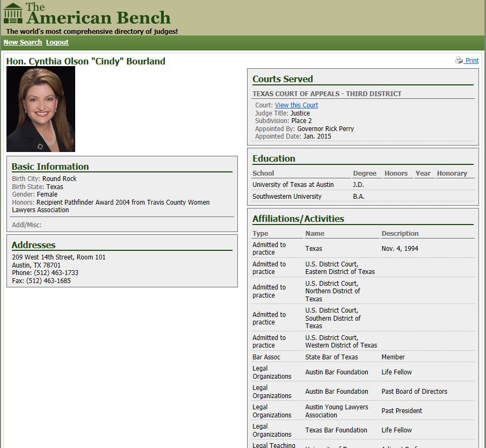Click the judge's portrait photo
Viewport: 486px width, 448px height.
coord(41,109)
